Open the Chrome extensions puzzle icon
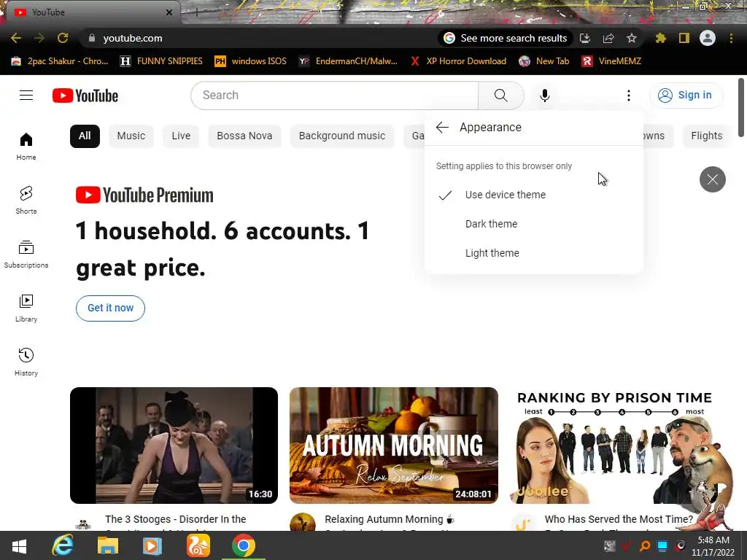The image size is (747, 560). 660,38
